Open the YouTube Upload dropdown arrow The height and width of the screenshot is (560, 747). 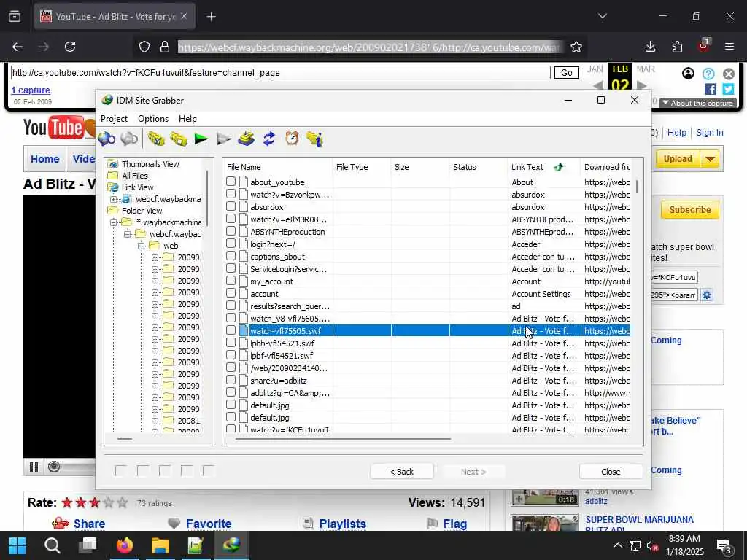711,159
